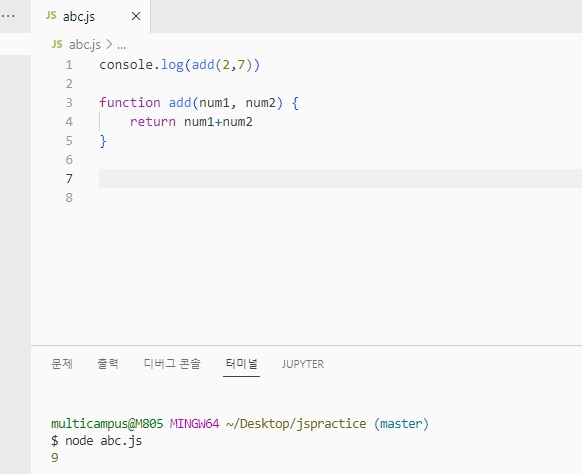
Task: Close the abc.js editor tab
Action: (x=136, y=16)
